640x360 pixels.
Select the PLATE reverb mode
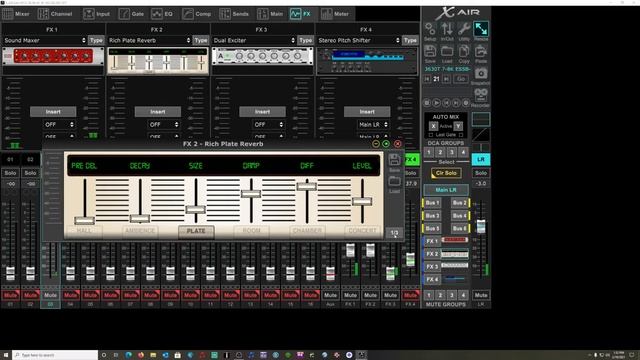[196, 231]
